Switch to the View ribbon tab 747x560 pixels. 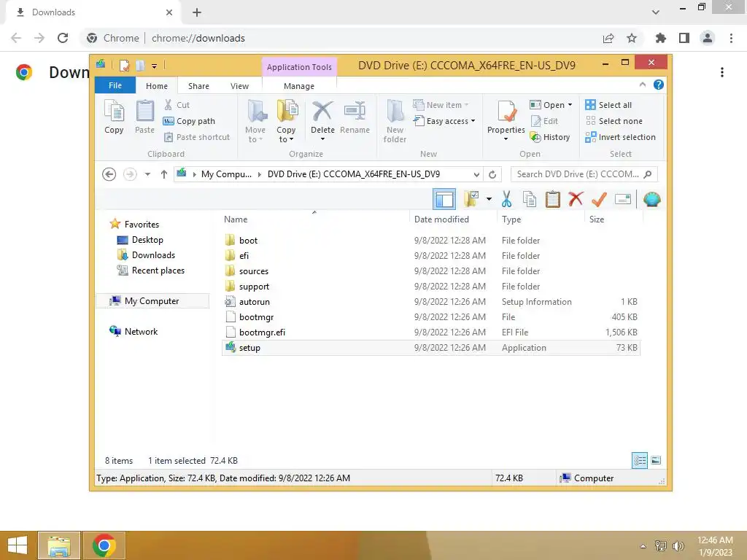pos(239,86)
